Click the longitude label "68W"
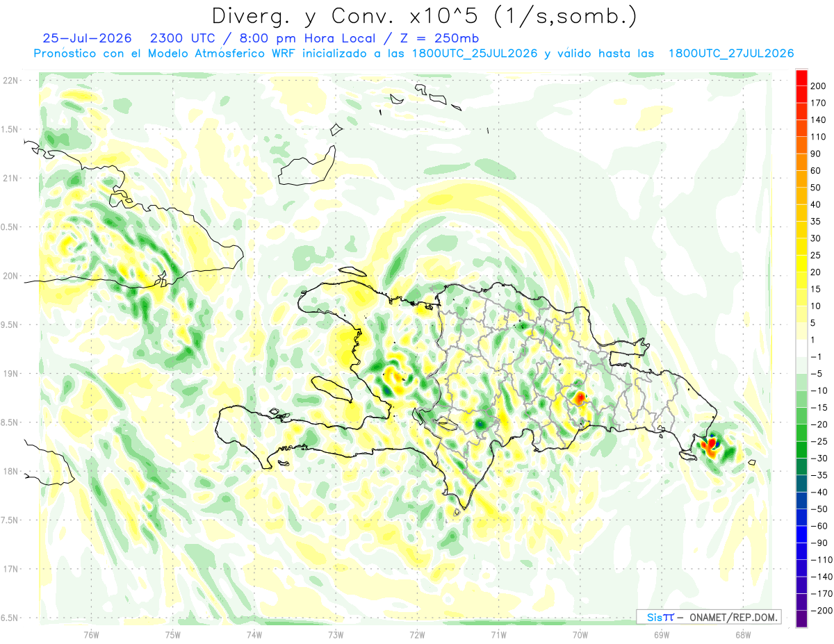 click(743, 634)
